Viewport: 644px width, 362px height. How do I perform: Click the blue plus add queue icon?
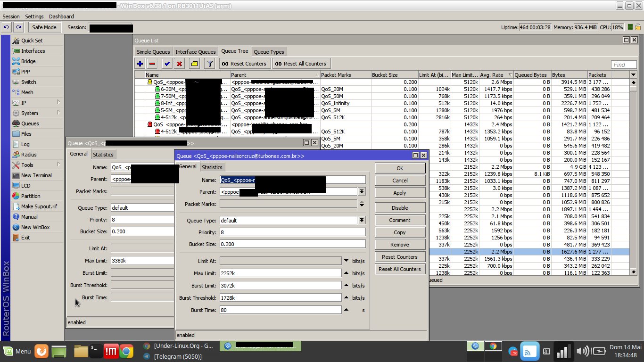[x=140, y=64]
